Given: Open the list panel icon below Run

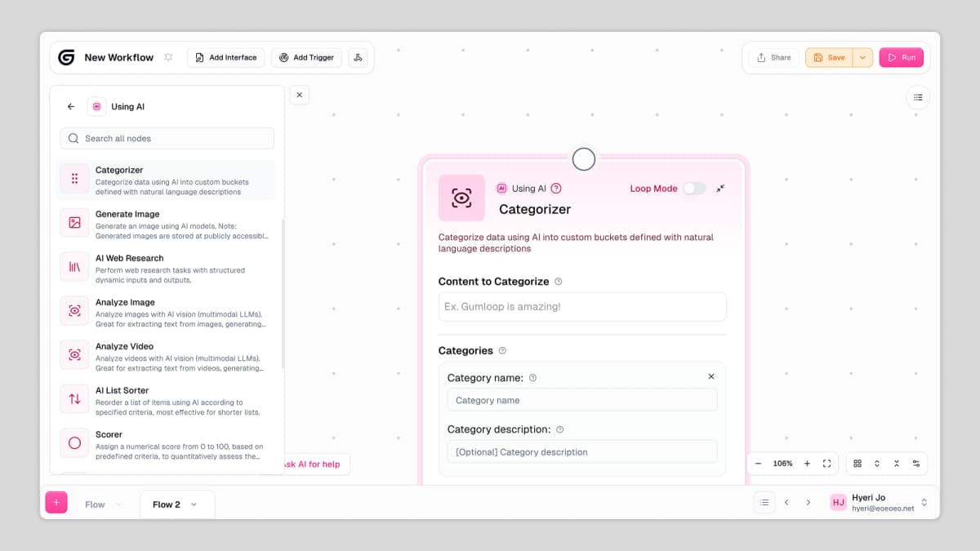Looking at the screenshot, I should click(918, 97).
